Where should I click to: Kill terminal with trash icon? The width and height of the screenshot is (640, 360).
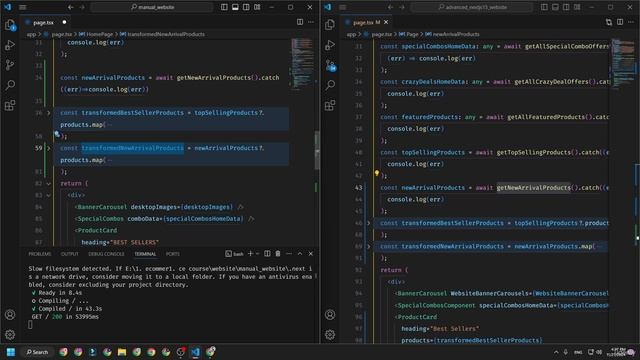point(278,253)
